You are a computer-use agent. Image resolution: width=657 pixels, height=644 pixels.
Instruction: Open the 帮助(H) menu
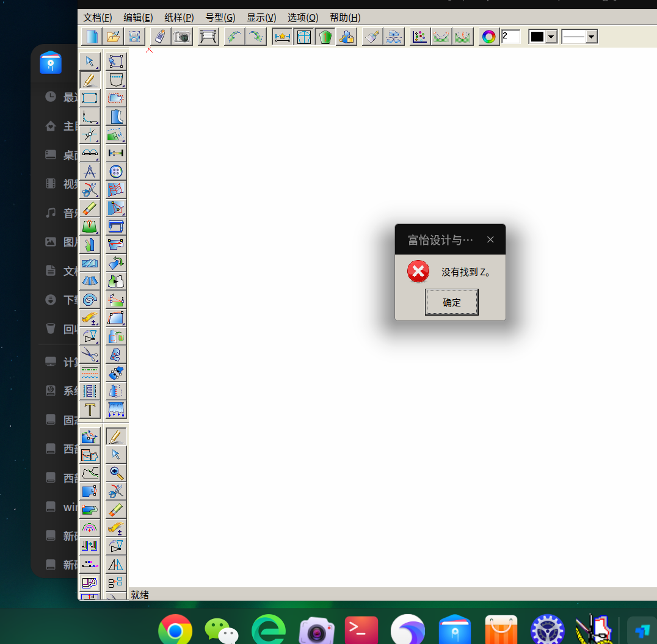point(345,18)
